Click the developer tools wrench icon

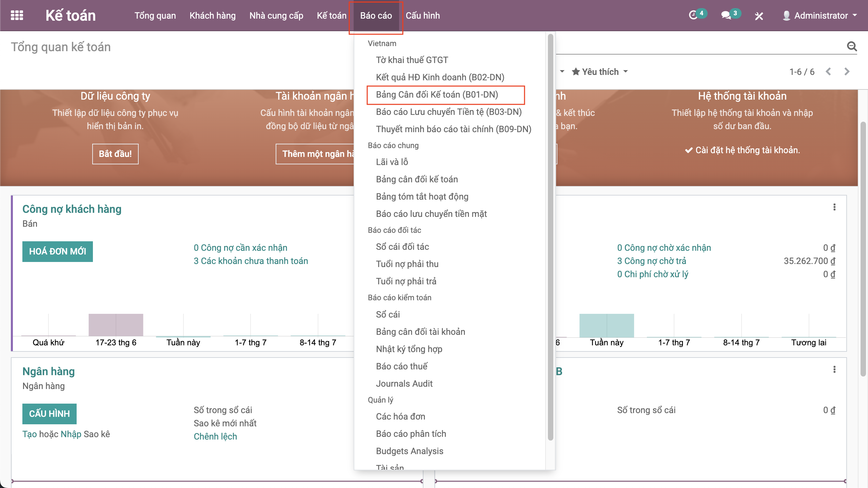759,16
